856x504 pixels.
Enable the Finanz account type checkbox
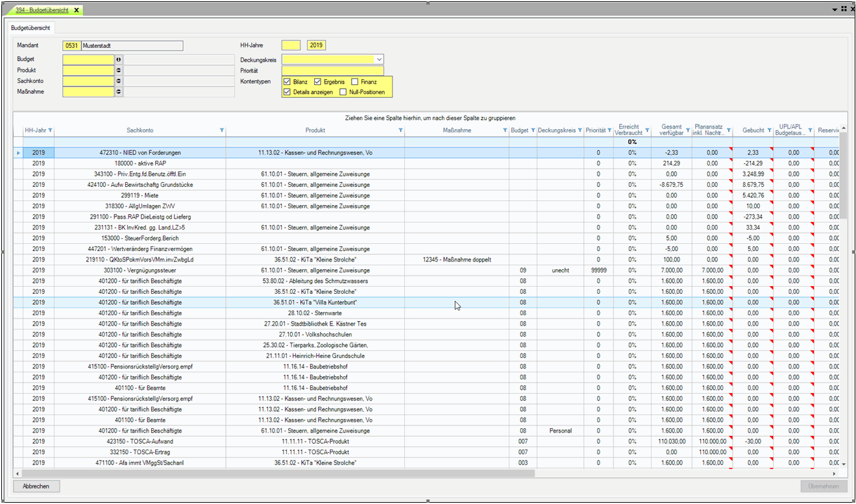(x=354, y=82)
